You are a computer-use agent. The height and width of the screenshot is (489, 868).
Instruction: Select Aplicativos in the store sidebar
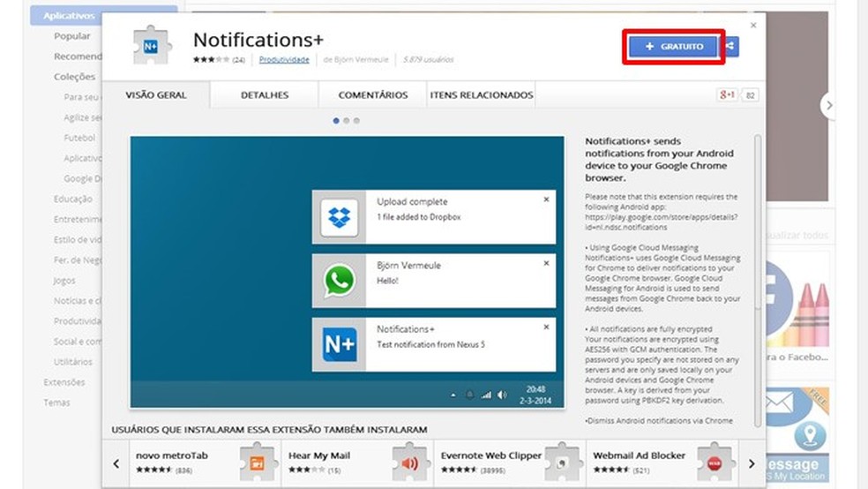point(68,16)
